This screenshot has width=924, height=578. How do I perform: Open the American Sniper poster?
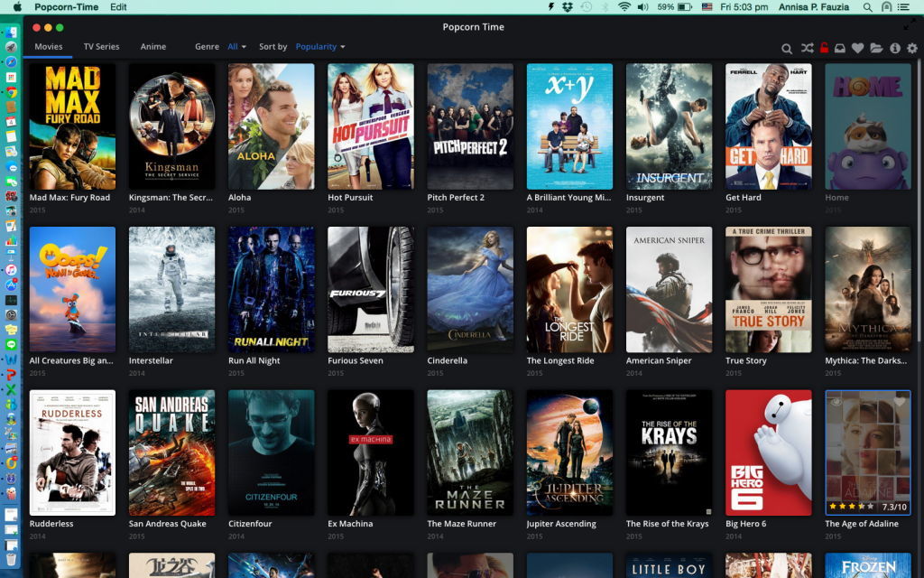tap(669, 290)
